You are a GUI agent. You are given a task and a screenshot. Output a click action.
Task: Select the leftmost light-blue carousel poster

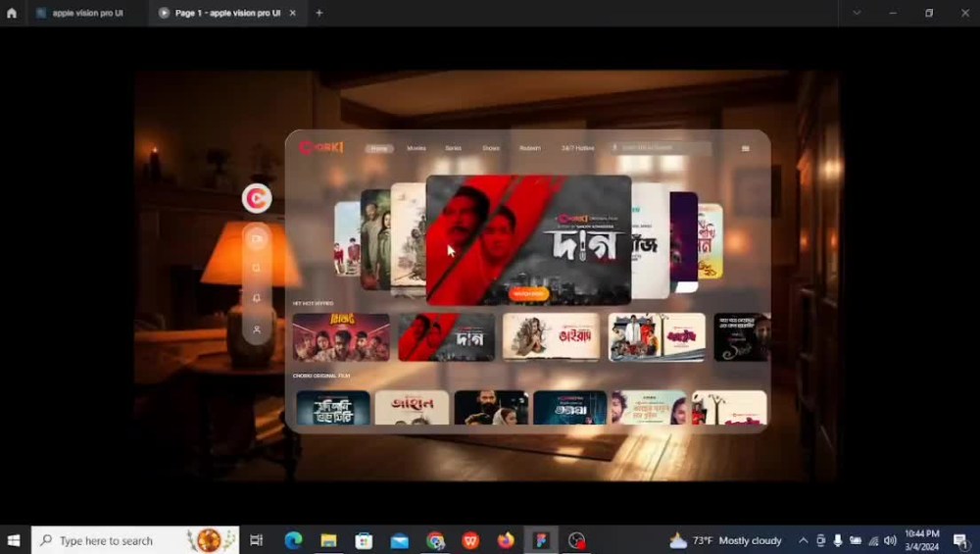(x=347, y=239)
